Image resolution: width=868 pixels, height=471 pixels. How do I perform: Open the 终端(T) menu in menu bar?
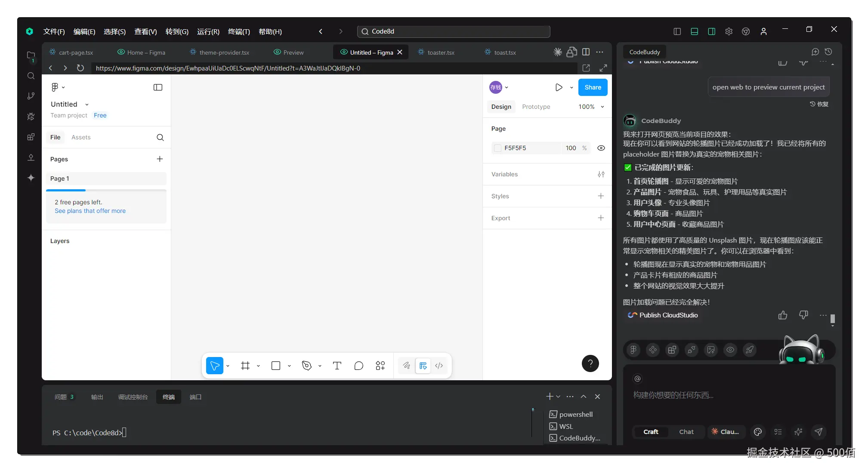pos(238,31)
